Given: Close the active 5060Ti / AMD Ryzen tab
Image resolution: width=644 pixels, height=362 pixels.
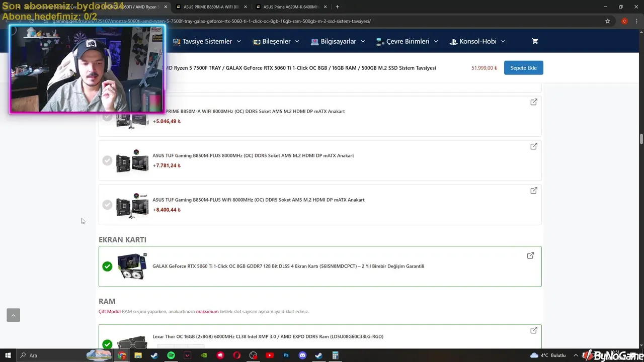Looking at the screenshot, I should 166,7.
